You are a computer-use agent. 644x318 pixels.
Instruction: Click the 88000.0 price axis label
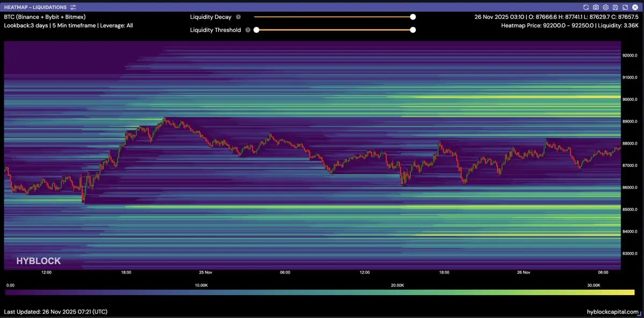(629, 143)
